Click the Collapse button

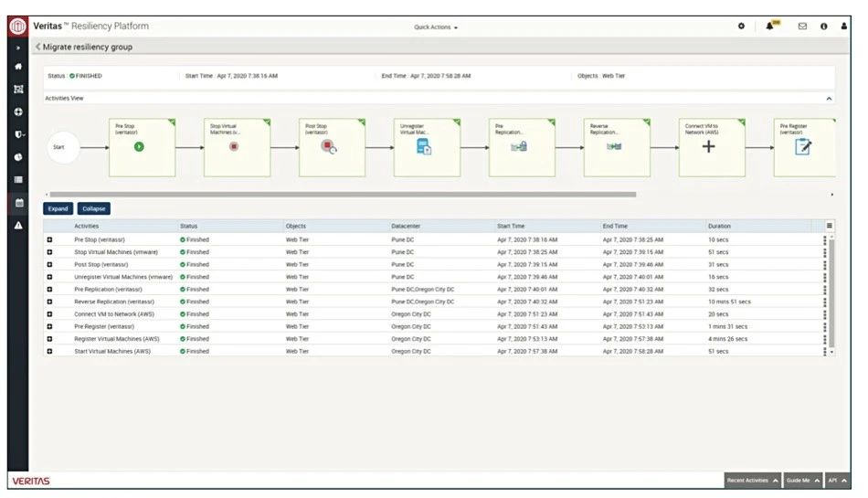94,208
